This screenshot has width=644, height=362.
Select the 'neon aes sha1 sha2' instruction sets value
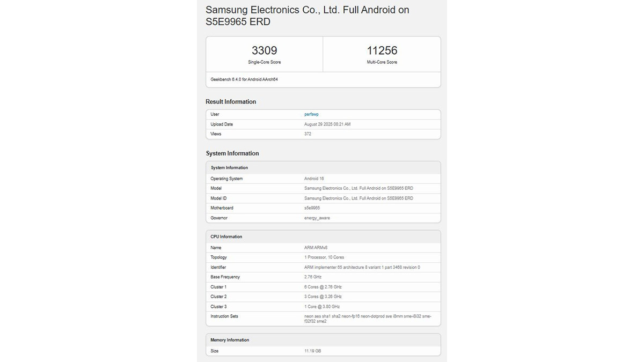point(368,319)
